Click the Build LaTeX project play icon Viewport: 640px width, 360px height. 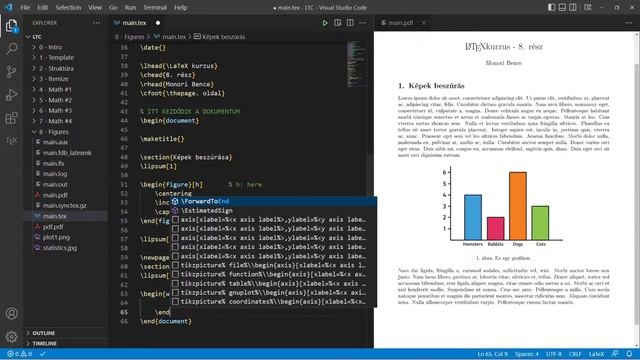pos(325,23)
